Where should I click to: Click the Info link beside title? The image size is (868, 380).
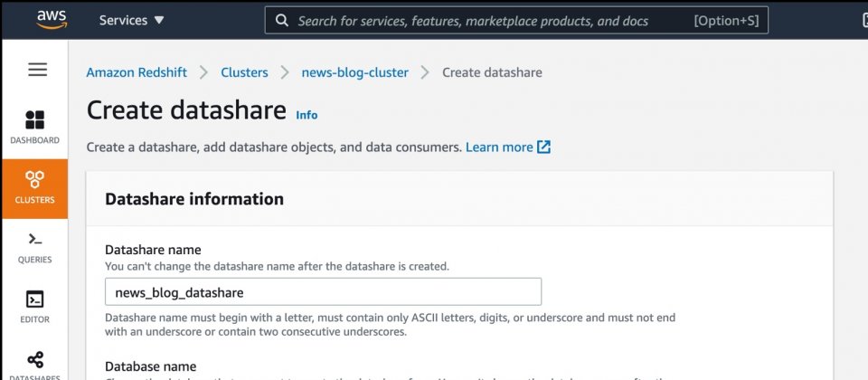(307, 115)
